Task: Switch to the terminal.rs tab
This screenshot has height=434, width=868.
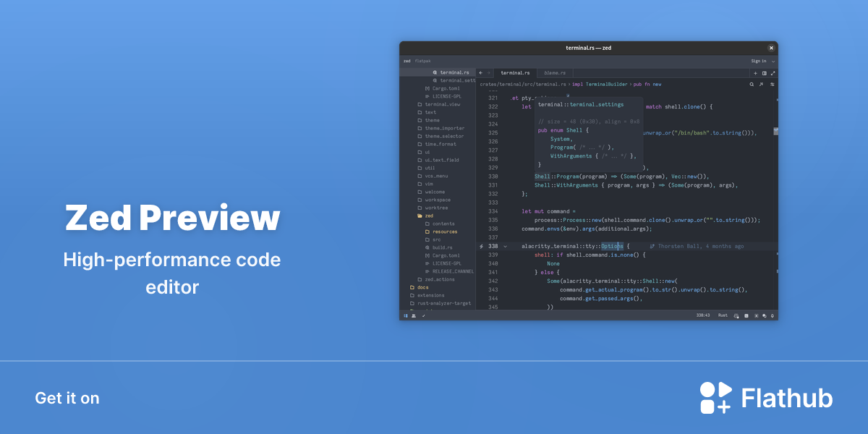Action: pos(515,73)
